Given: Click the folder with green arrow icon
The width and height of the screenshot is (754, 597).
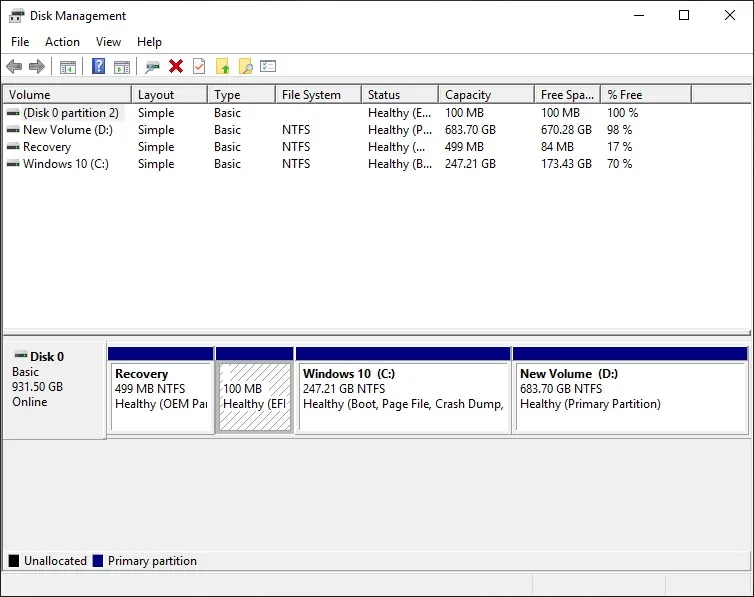Looking at the screenshot, I should (x=223, y=67).
